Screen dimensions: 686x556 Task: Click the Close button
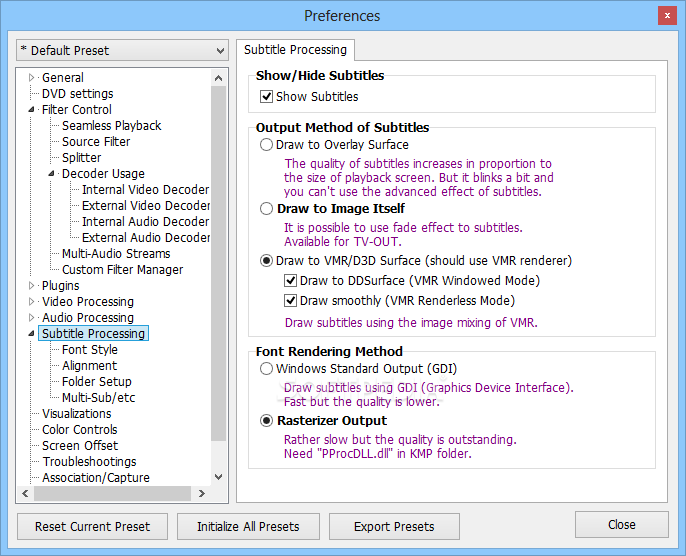click(622, 525)
